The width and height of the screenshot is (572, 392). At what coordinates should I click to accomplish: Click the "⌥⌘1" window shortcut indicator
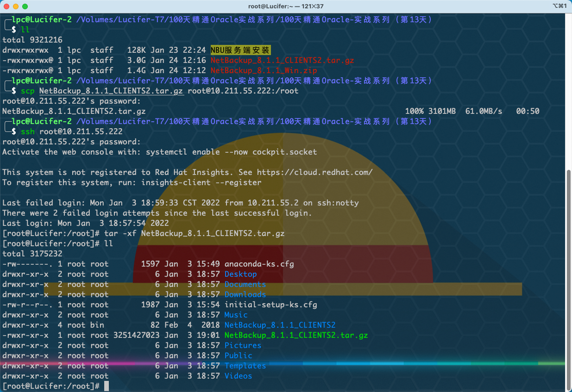coord(560,6)
